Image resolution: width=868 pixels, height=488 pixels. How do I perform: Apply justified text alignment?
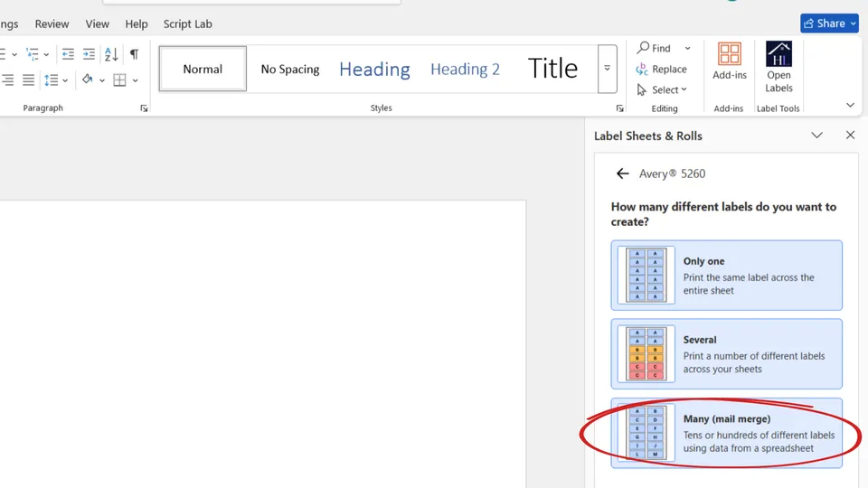click(28, 80)
